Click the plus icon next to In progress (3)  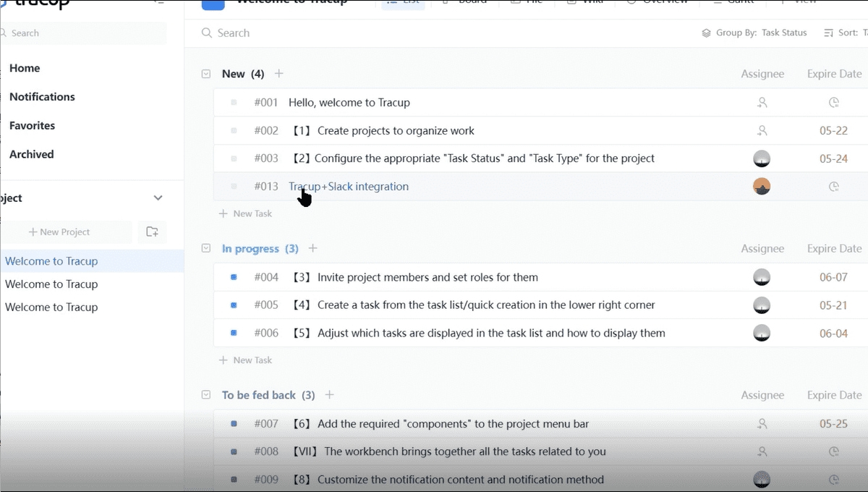point(313,249)
